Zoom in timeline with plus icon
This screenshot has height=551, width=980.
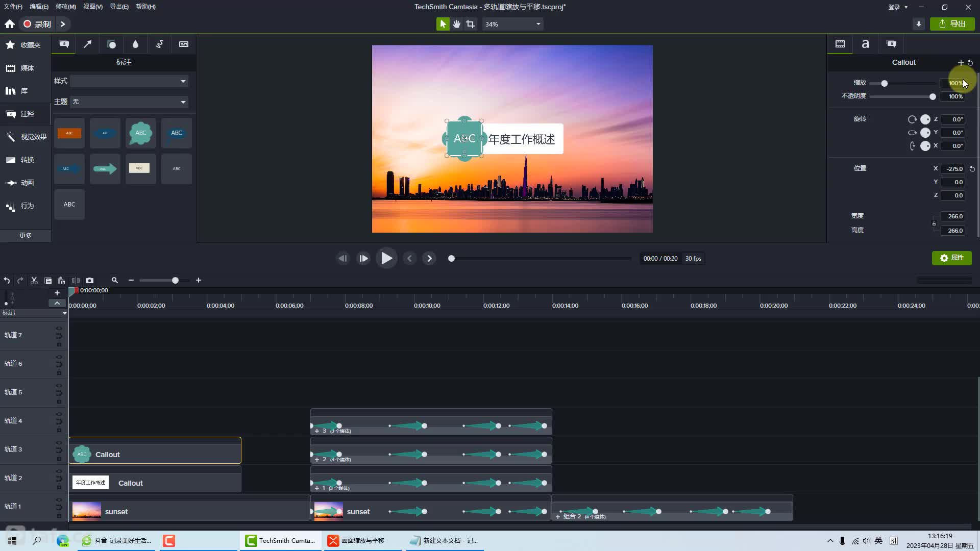(199, 280)
